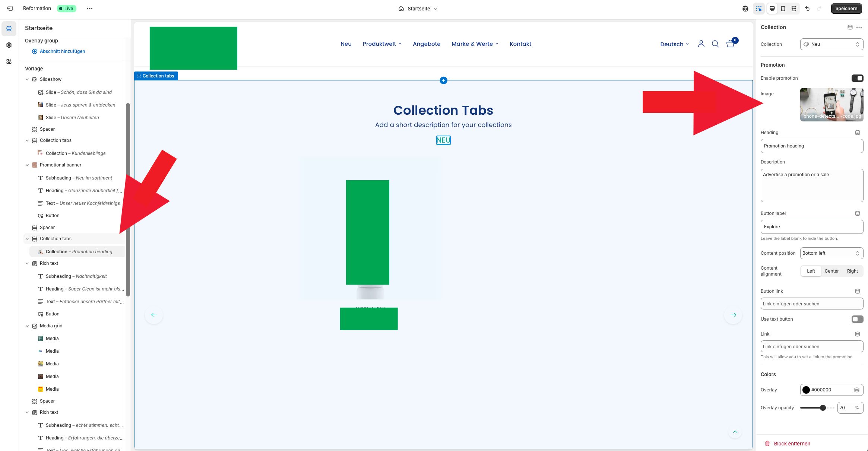Image resolution: width=868 pixels, height=451 pixels.
Task: Click Block entfernen link
Action: click(792, 444)
